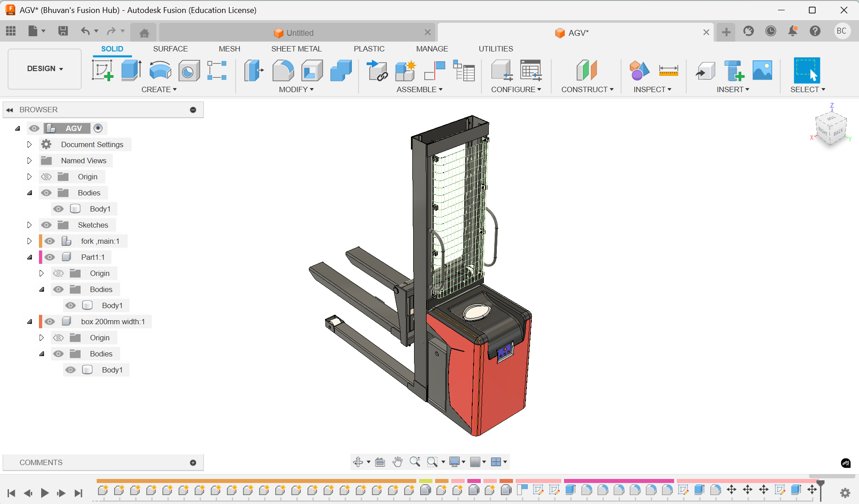
Task: Select the Fillet tool
Action: [283, 71]
